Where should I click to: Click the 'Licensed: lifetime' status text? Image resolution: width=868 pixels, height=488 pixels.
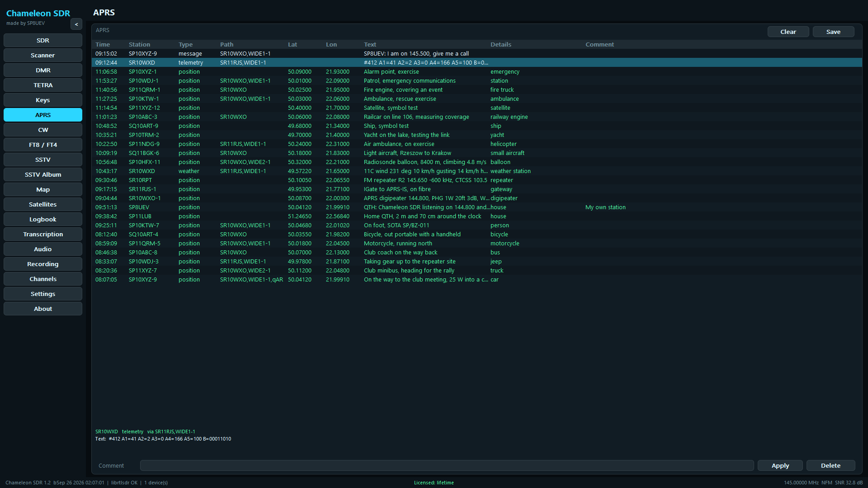click(434, 483)
